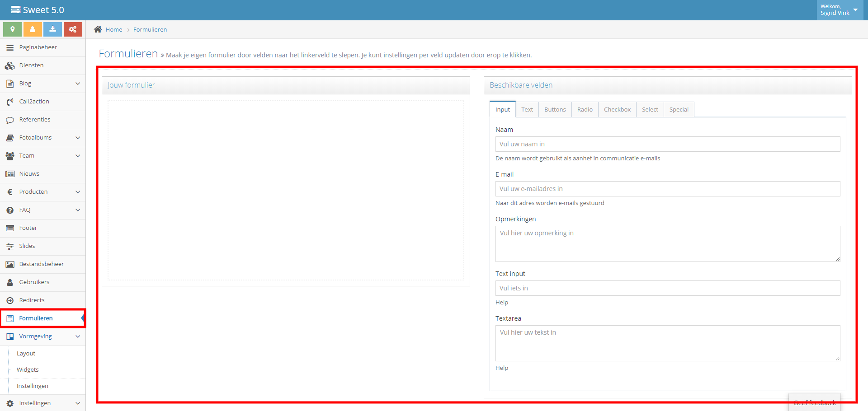Click the Instellingen gear icon at bottom

[x=10, y=403]
